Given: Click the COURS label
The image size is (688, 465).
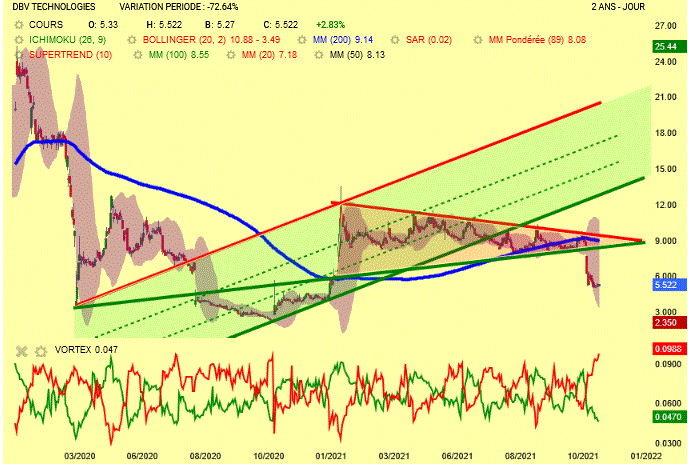Looking at the screenshot, I should (46, 25).
